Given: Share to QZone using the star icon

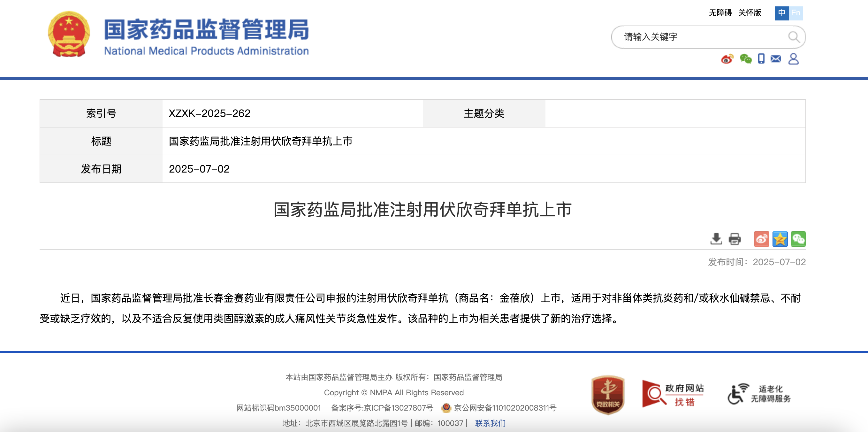Looking at the screenshot, I should point(780,239).
